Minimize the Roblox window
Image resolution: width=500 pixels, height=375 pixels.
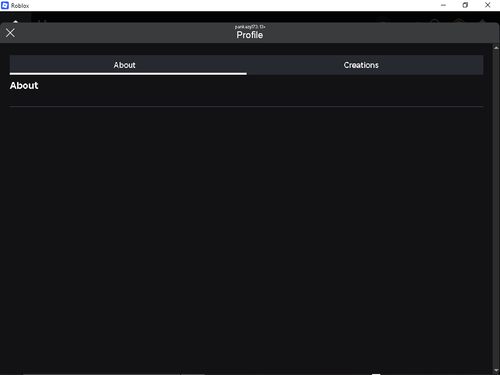pyautogui.click(x=443, y=5)
